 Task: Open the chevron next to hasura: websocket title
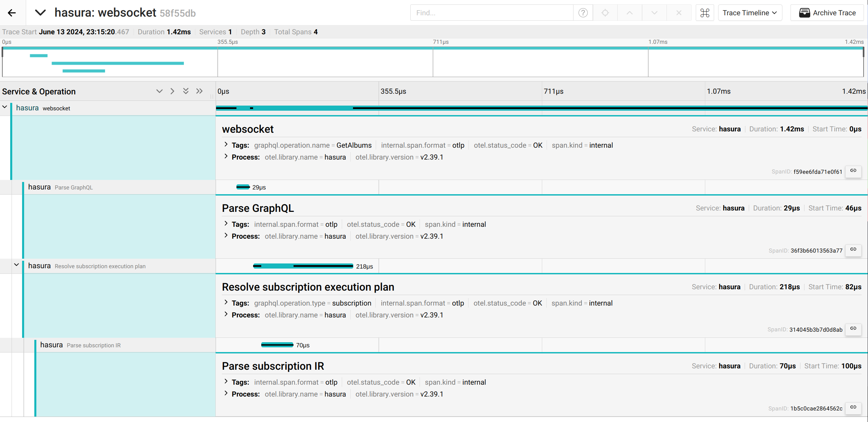click(x=40, y=13)
